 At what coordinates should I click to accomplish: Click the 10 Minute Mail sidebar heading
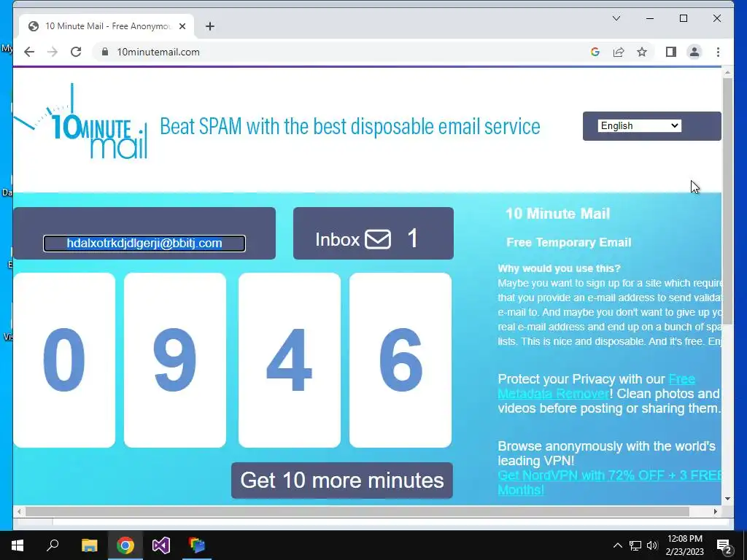(558, 214)
